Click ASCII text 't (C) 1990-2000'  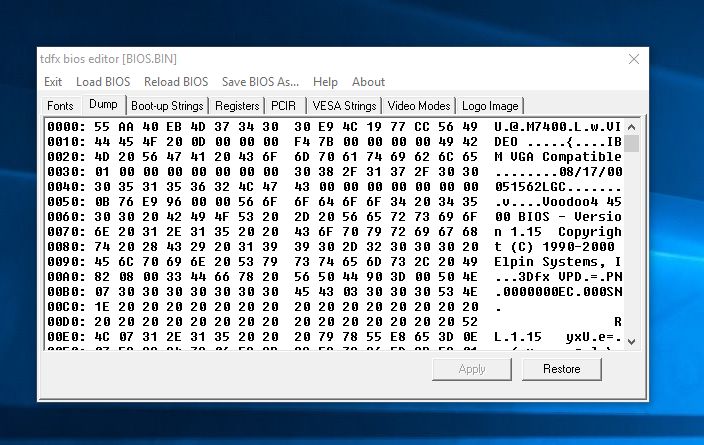coord(554,247)
